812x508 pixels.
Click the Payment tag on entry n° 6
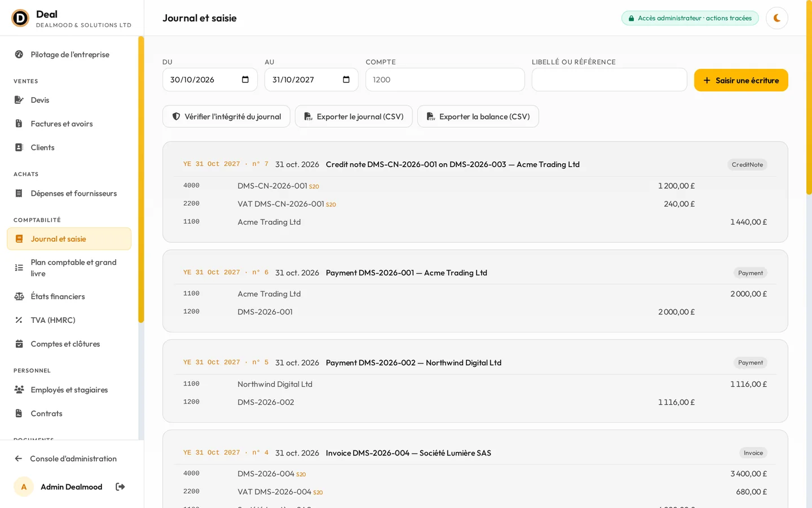tap(751, 273)
